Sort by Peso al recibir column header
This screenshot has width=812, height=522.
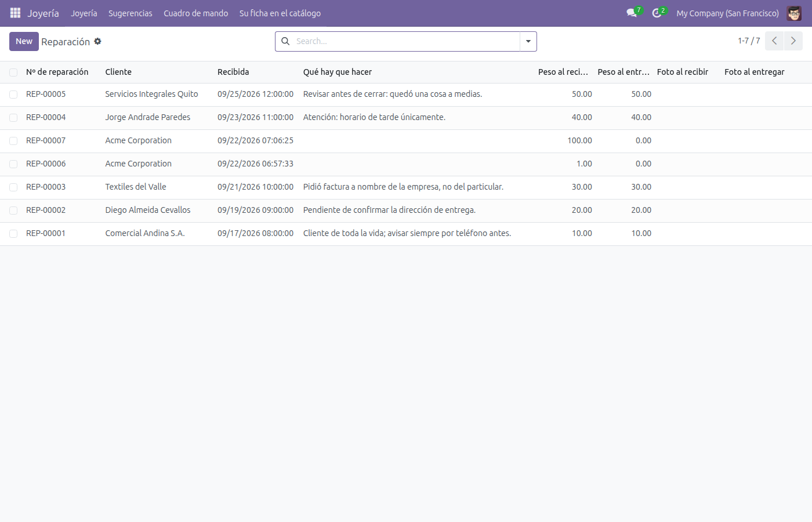coord(563,72)
